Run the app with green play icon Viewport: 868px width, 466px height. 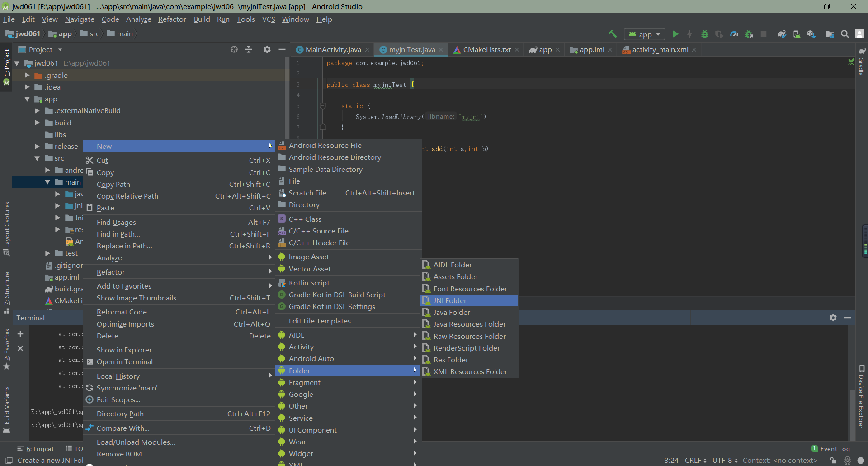point(675,34)
